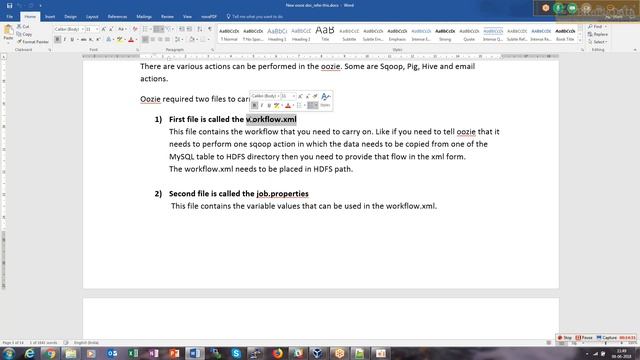
Task: Click Save icon in Quick Access Toolbar
Action: (x=9, y=5)
